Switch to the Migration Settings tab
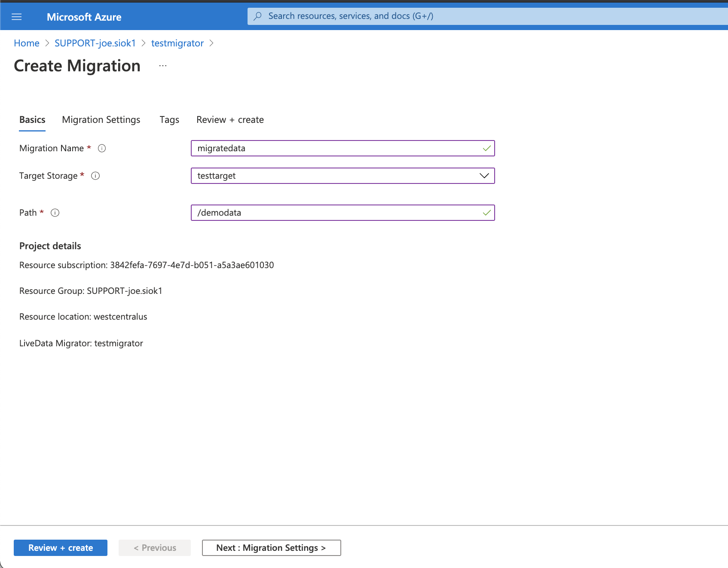 (101, 120)
